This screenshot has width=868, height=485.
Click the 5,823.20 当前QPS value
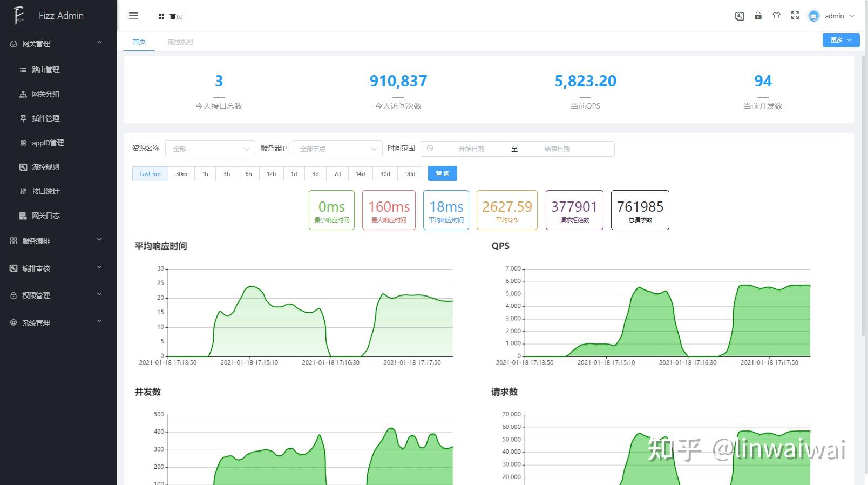pos(585,81)
